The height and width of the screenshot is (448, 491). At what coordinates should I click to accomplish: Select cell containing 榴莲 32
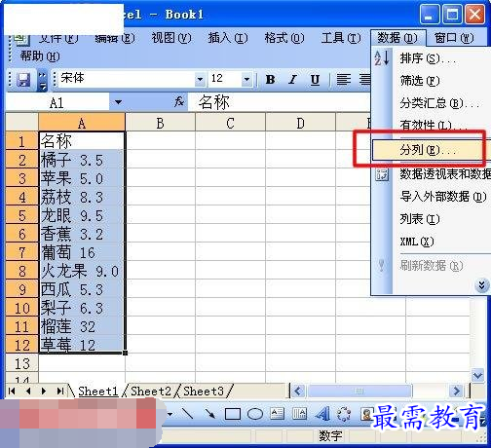point(82,326)
